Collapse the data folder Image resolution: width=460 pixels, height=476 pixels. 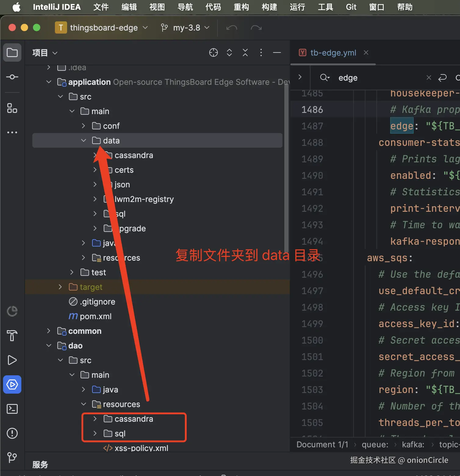coord(84,141)
